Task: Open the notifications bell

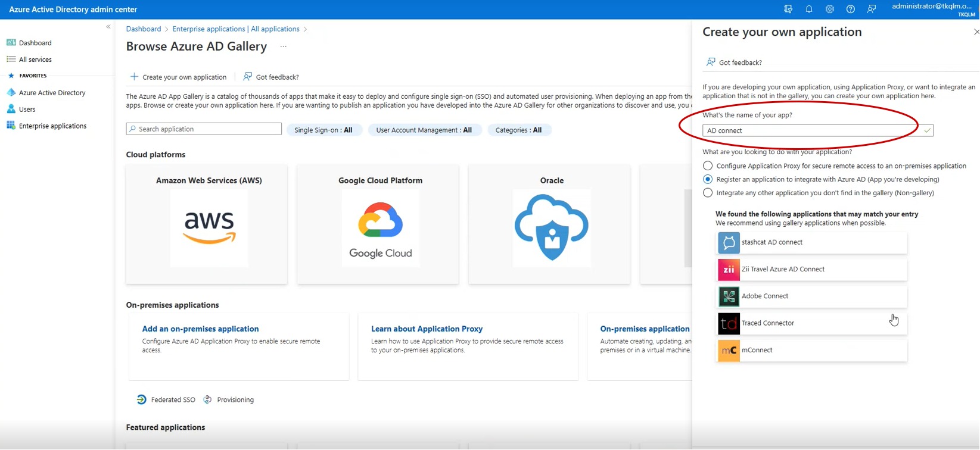Action: [809, 9]
